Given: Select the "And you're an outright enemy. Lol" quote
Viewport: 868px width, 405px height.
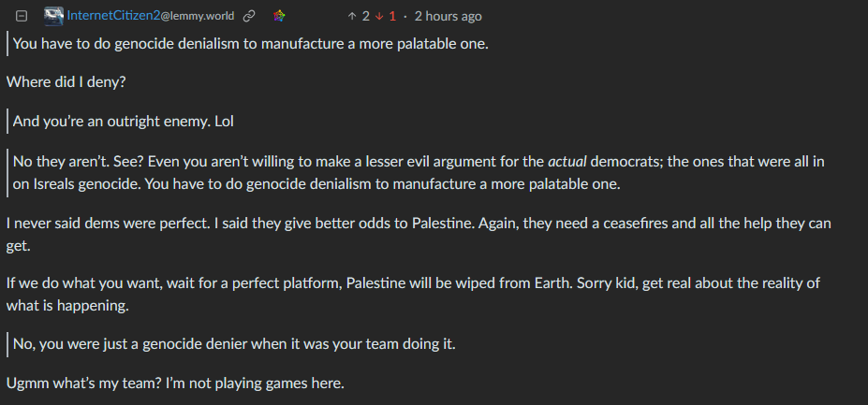Looking at the screenshot, I should [x=123, y=122].
